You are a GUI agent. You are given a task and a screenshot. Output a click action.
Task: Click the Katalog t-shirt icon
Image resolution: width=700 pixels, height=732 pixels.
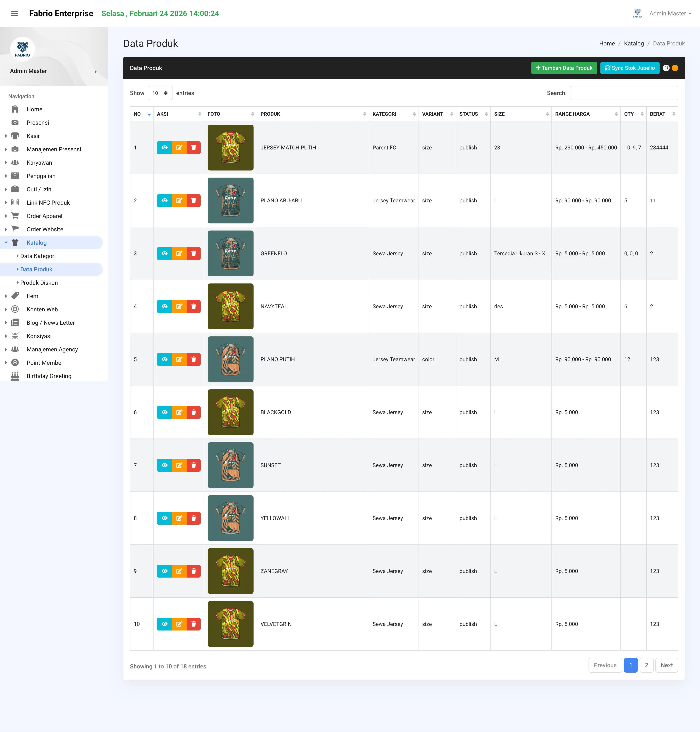tap(15, 243)
